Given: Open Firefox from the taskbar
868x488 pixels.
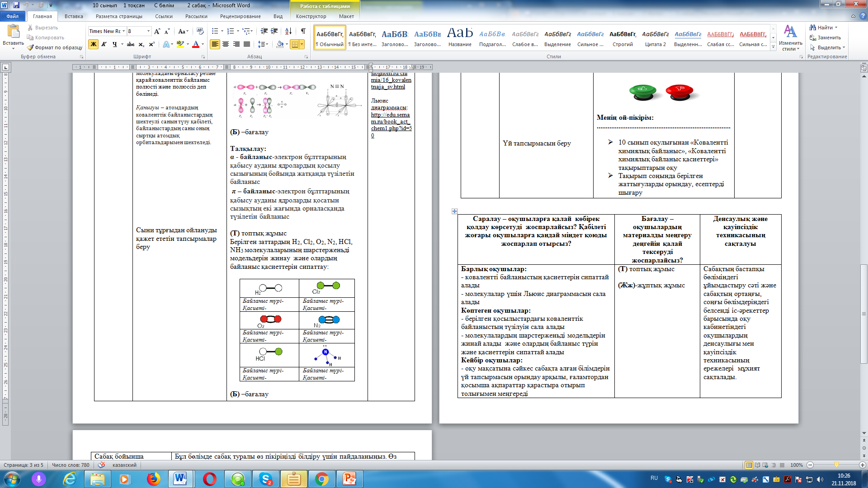Looking at the screenshot, I should pyautogui.click(x=154, y=479).
